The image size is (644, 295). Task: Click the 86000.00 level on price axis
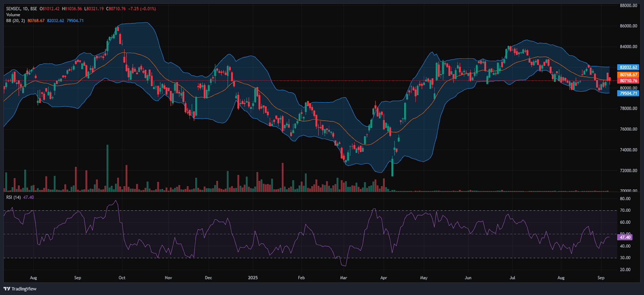628,26
